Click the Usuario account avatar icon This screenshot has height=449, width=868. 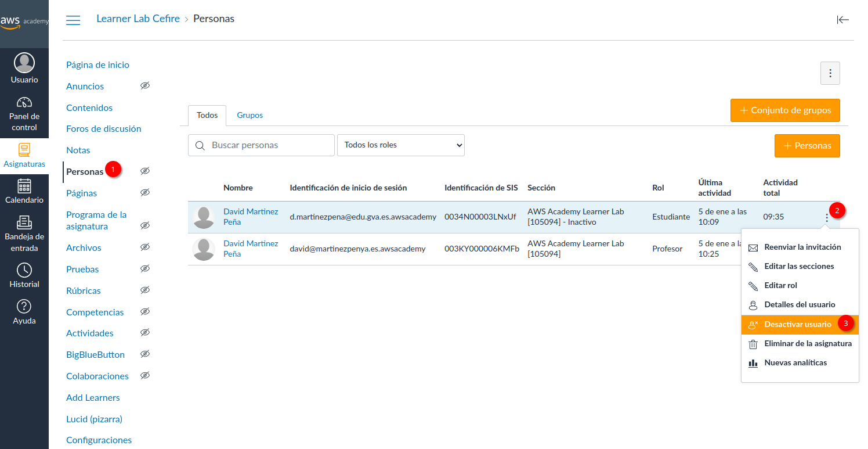pyautogui.click(x=24, y=63)
